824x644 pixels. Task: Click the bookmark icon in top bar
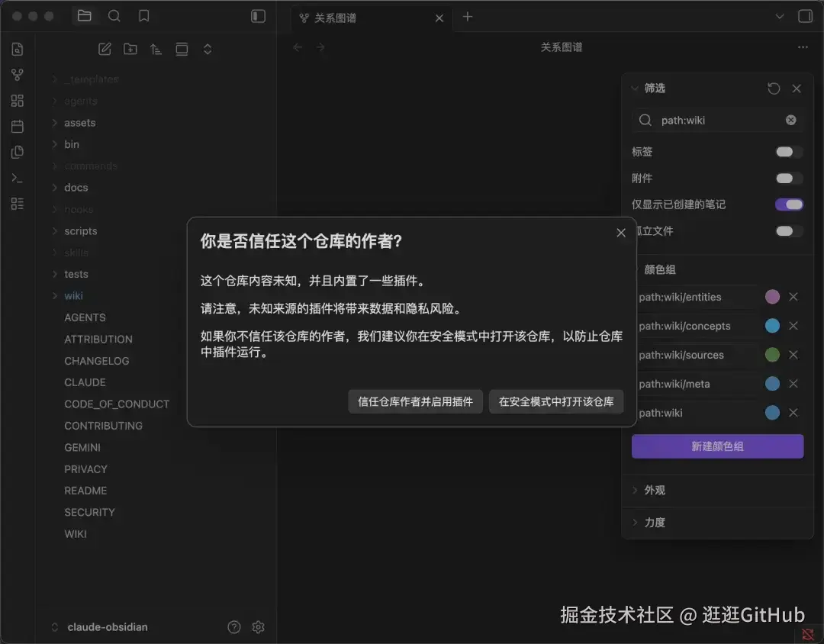click(x=143, y=16)
